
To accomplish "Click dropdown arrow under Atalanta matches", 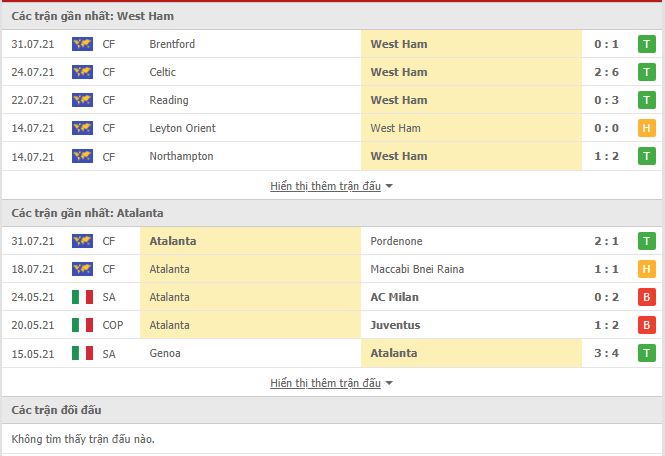I will pos(389,383).
